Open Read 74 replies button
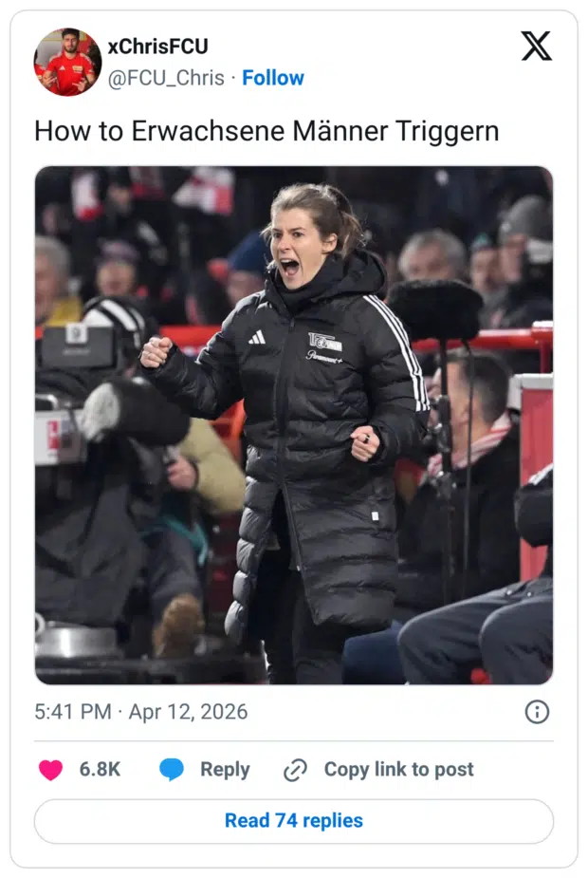Screen dimensions: 588x878 click(x=294, y=821)
